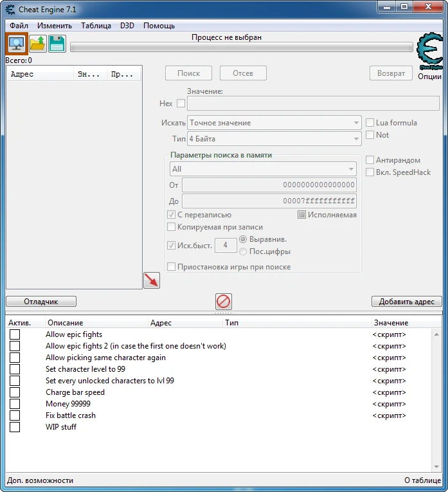The width and height of the screenshot is (448, 492).
Task: Open a cheat table with the folder icon
Action: point(38,44)
